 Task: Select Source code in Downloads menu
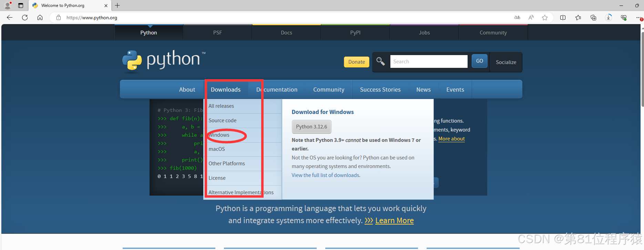click(x=243, y=121)
